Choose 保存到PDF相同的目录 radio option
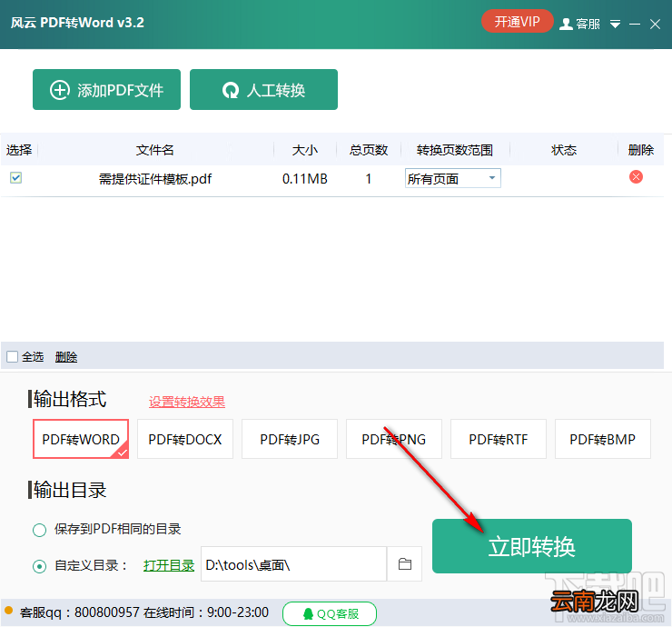Screen dimensions: 672x627 [39, 530]
